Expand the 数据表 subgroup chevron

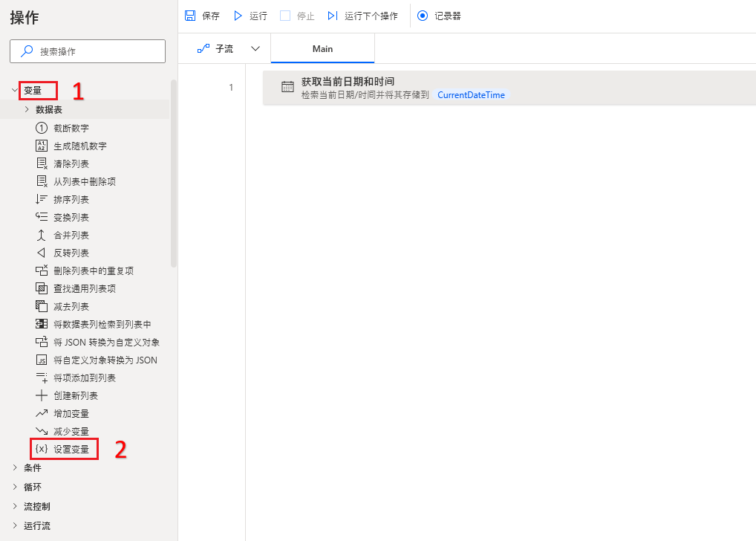point(27,109)
